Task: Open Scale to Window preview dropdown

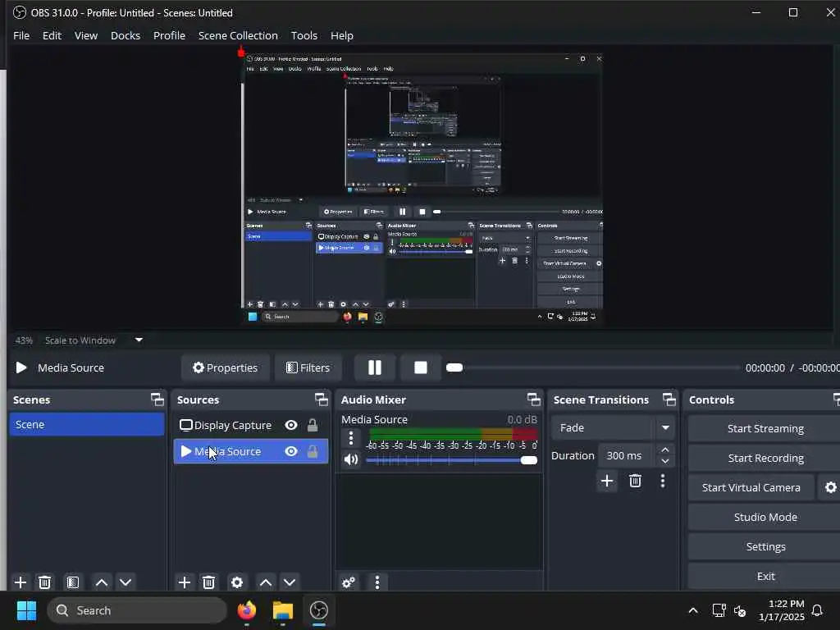Action: point(139,340)
